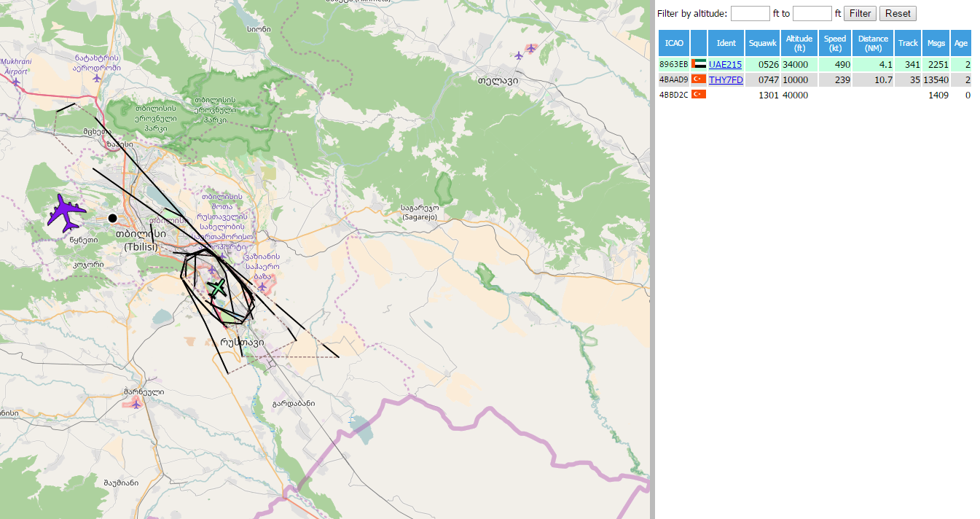Select the green aircraft icon near Rustavi
Viewport: 980px width, 519px height.
tap(217, 288)
